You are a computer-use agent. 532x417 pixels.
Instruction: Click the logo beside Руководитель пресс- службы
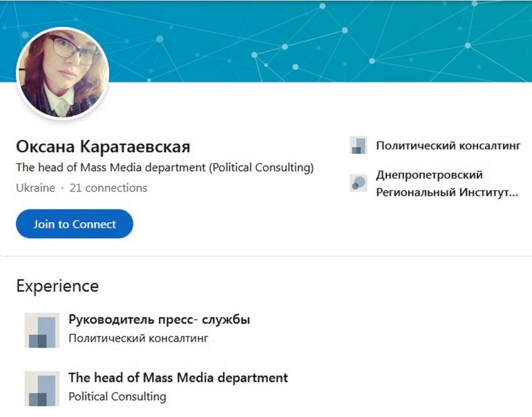(42, 330)
